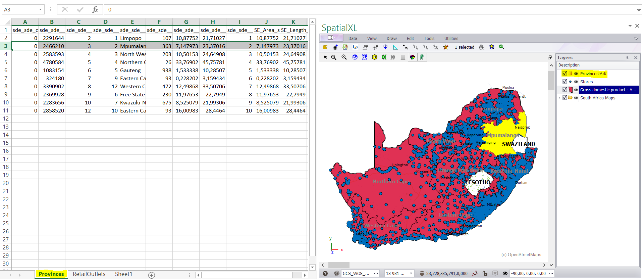This screenshot has height=279, width=644.
Task: Click the highlight layers bulb icon
Action: pos(492,47)
